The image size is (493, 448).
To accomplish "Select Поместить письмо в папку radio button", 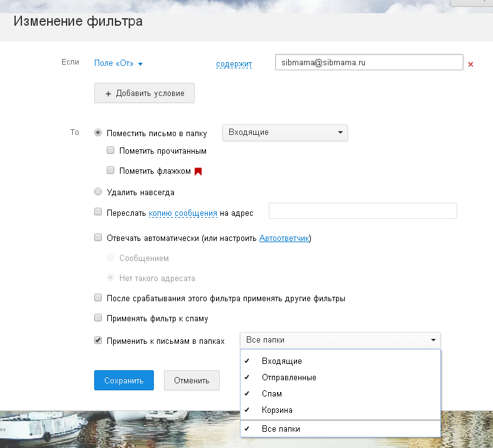I will pos(98,132).
